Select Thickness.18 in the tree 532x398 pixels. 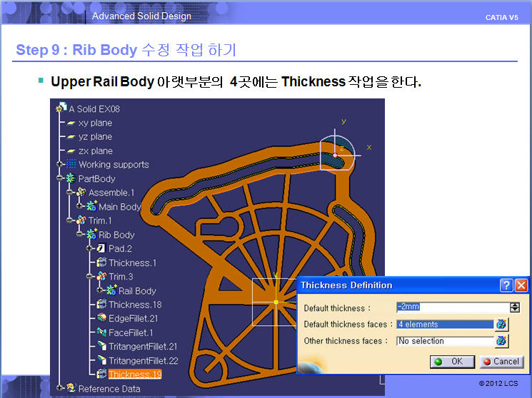click(134, 305)
